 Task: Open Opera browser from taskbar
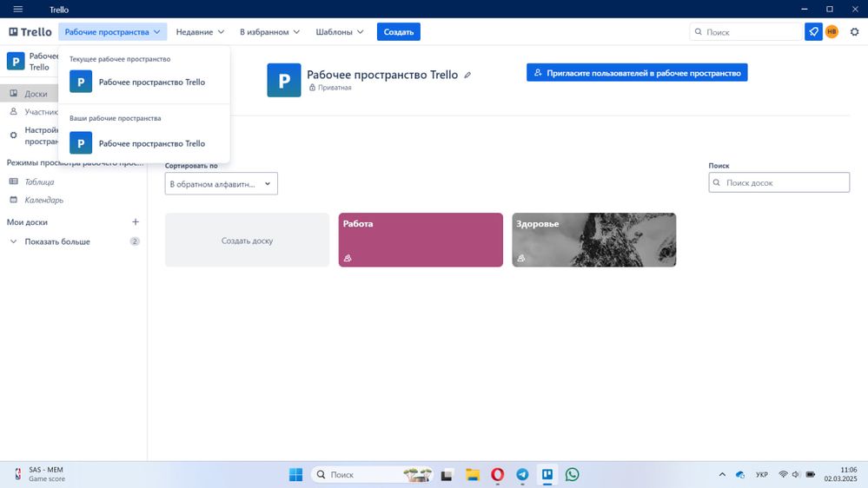point(497,475)
